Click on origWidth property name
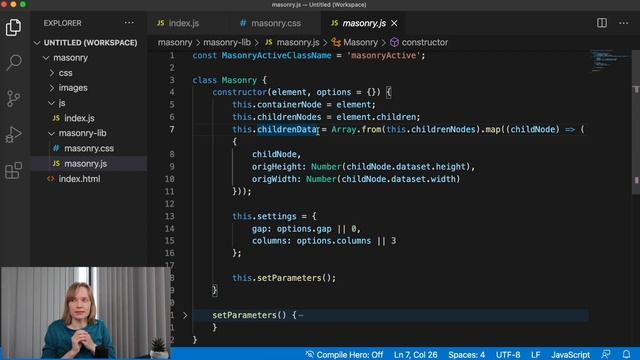The height and width of the screenshot is (360, 640). click(x=275, y=179)
